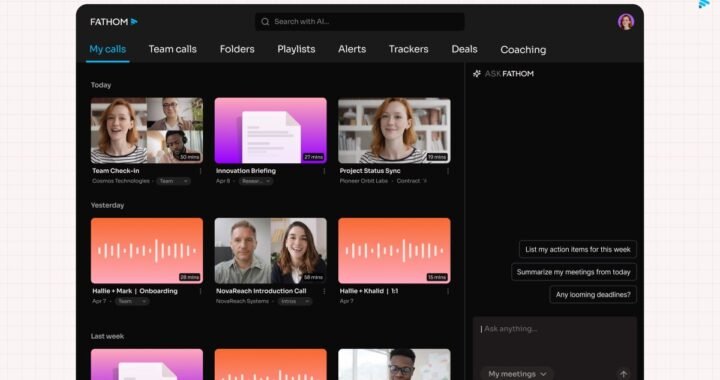Open the Folders tab

coord(237,49)
